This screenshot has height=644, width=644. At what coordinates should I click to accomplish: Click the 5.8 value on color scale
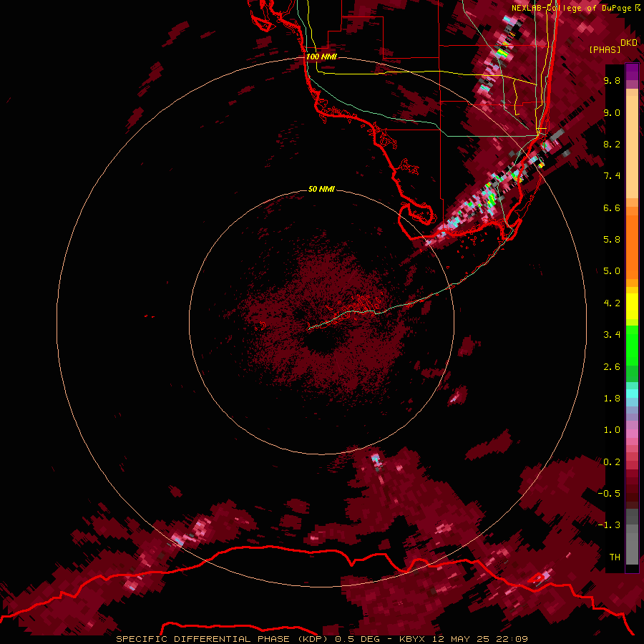(612, 240)
